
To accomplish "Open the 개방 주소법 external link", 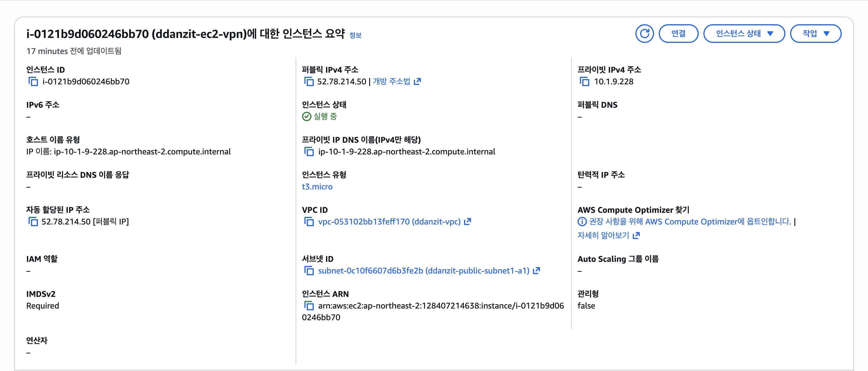I will pyautogui.click(x=417, y=81).
